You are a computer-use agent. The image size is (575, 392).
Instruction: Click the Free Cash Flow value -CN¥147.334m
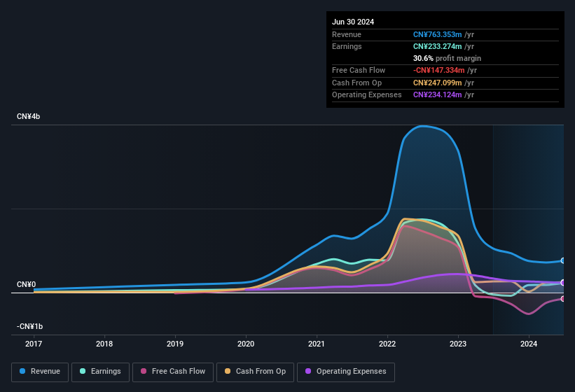click(438, 70)
